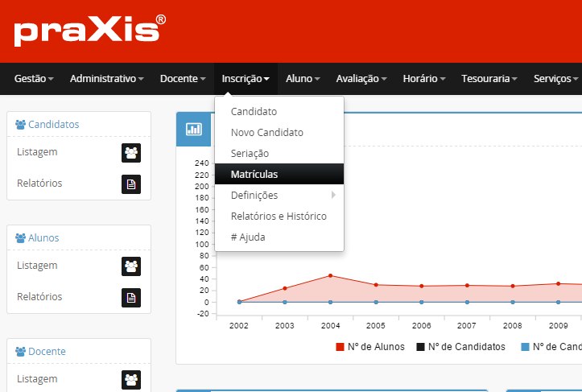Open the Alunos Relatórios document icon

pyautogui.click(x=131, y=298)
